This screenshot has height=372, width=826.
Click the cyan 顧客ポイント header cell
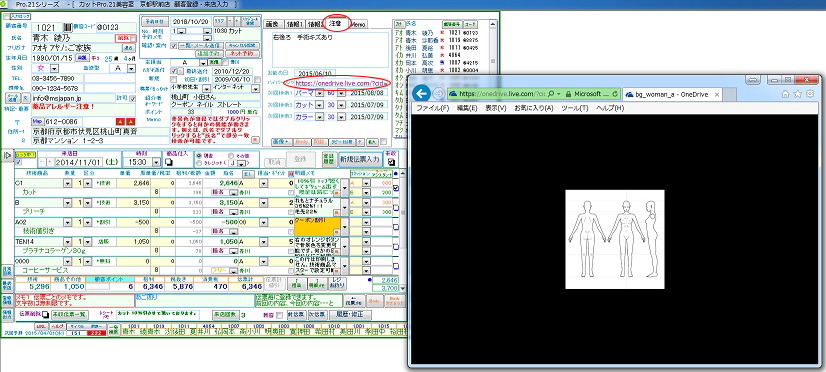[x=110, y=280]
